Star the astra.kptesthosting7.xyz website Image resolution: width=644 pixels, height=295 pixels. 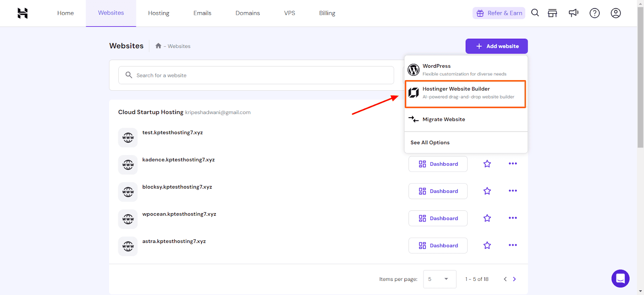point(487,245)
